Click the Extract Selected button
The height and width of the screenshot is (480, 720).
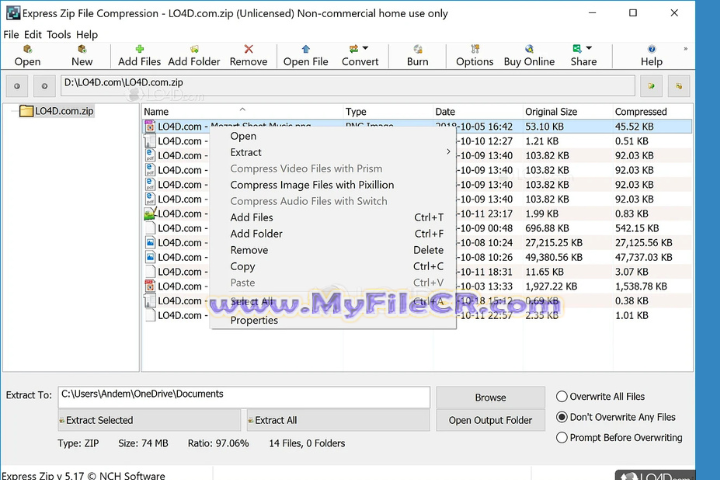(149, 420)
